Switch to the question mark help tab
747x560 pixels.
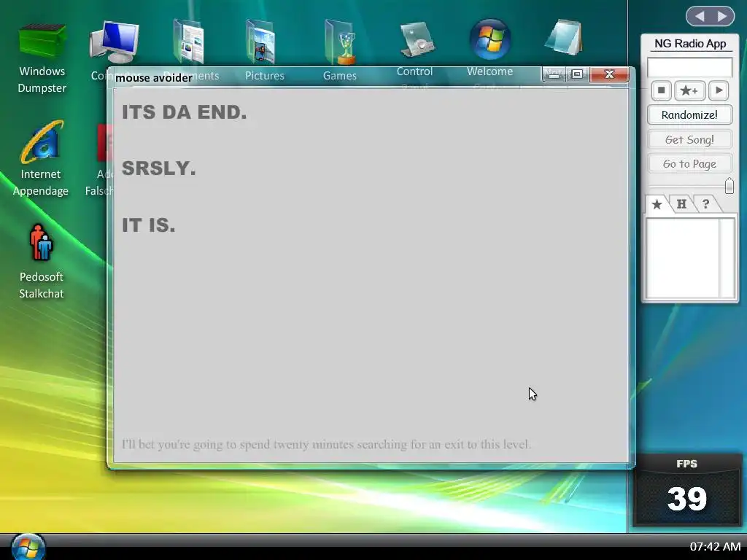(706, 204)
